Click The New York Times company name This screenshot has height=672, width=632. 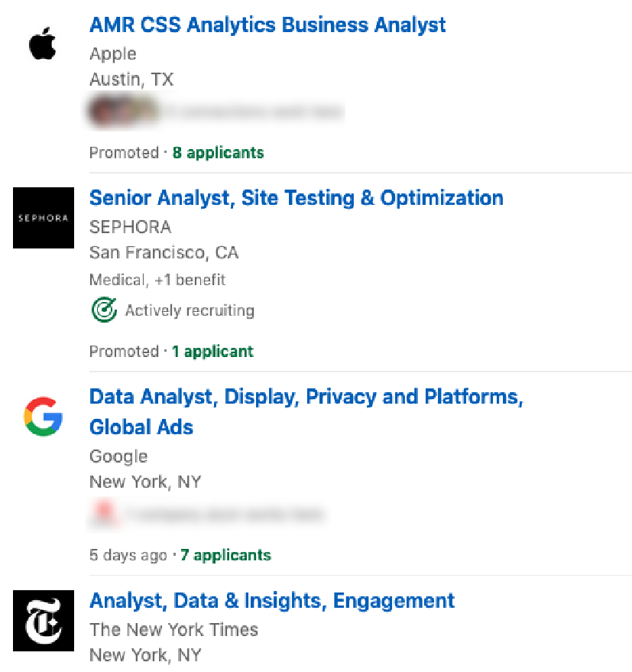(x=173, y=630)
